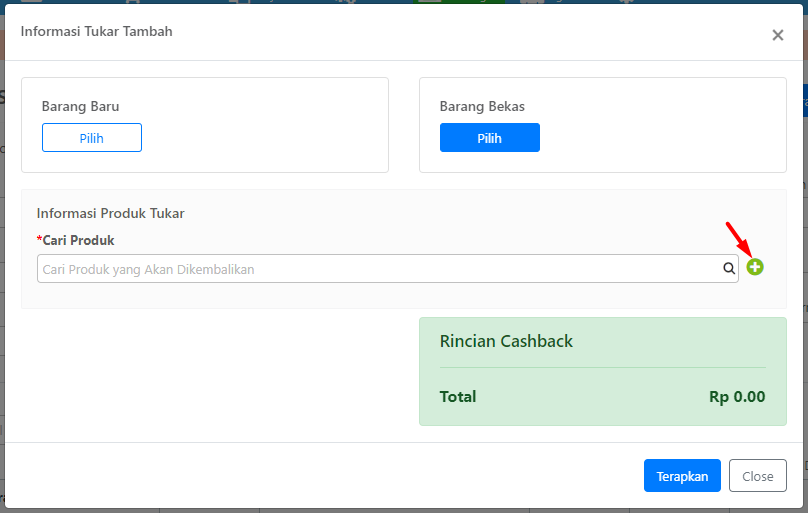Click the green plus icon beside search

point(755,267)
